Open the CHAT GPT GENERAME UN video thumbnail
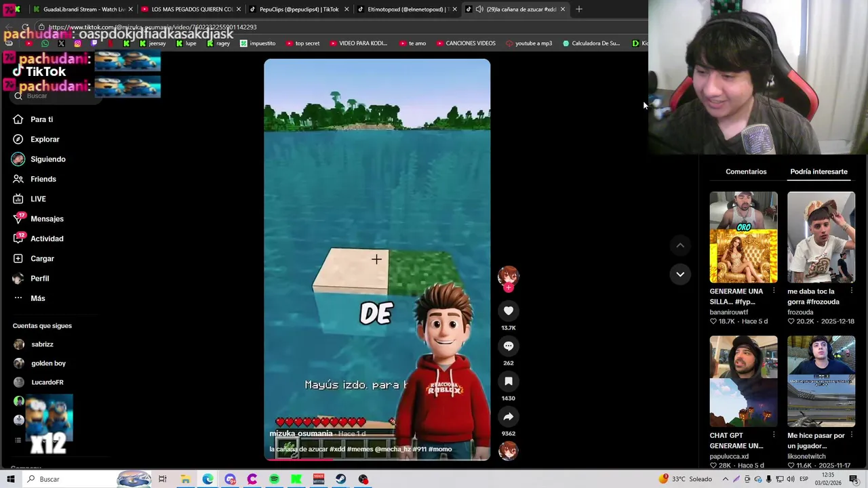 [x=743, y=381]
